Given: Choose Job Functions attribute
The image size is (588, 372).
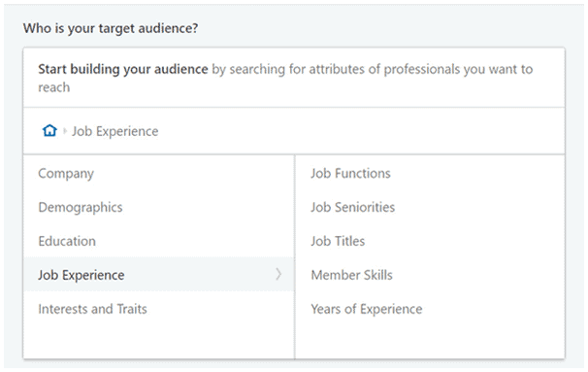Looking at the screenshot, I should tap(430, 174).
